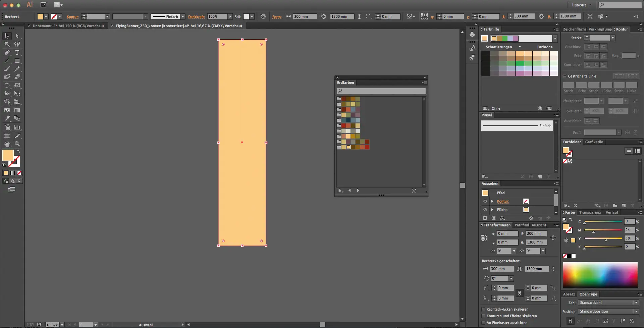Image resolution: width=644 pixels, height=328 pixels.
Task: Click the Form link in control bar
Action: 277,17
